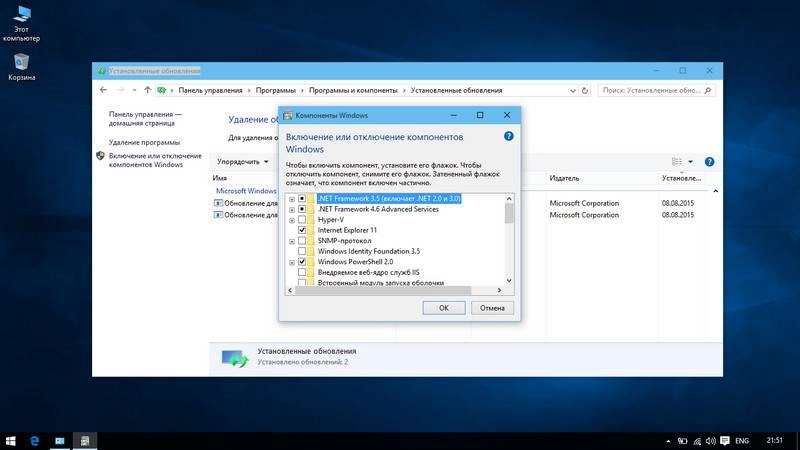Image resolution: width=800 pixels, height=450 pixels.
Task: Open the clock showing 21:51
Action: click(x=774, y=440)
